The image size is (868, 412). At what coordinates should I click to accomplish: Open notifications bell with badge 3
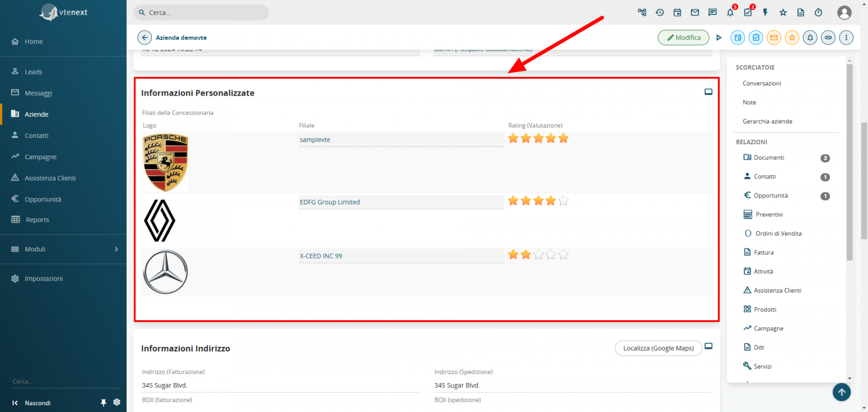[x=731, y=11]
